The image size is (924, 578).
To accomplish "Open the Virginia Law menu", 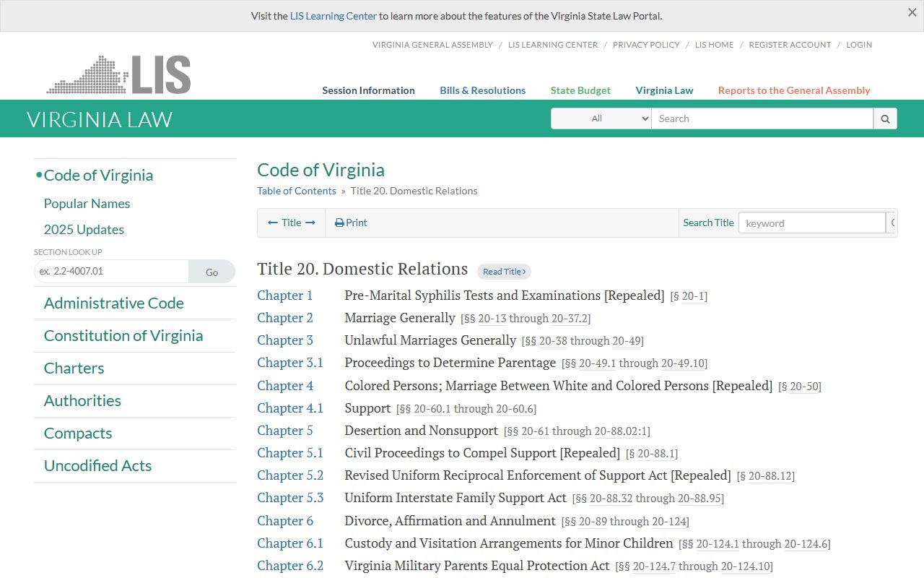I will [664, 90].
